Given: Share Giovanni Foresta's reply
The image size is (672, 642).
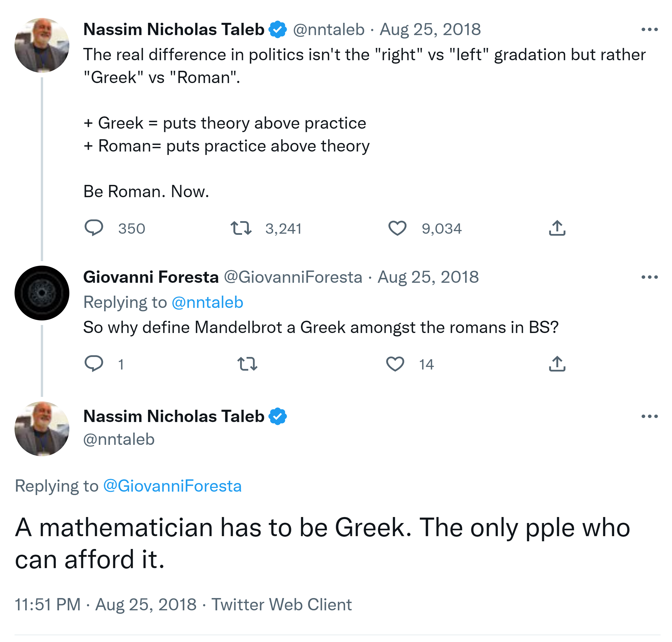Looking at the screenshot, I should (x=557, y=364).
